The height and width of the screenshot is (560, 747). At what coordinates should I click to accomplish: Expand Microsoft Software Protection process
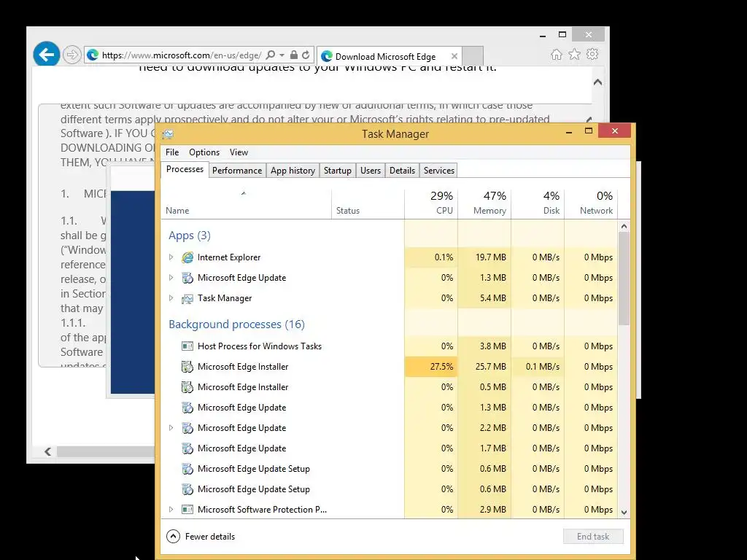click(x=171, y=510)
